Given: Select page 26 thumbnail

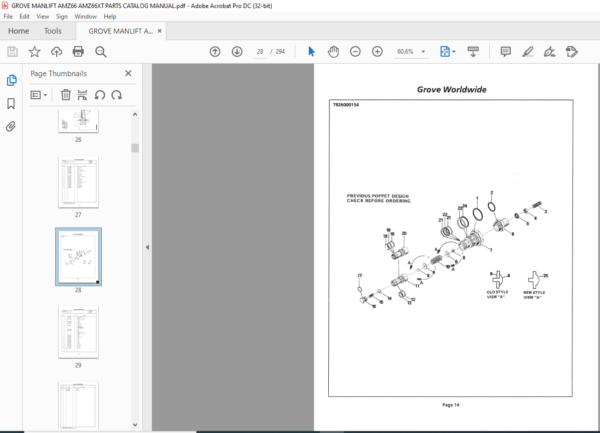Looking at the screenshot, I should 78,121.
